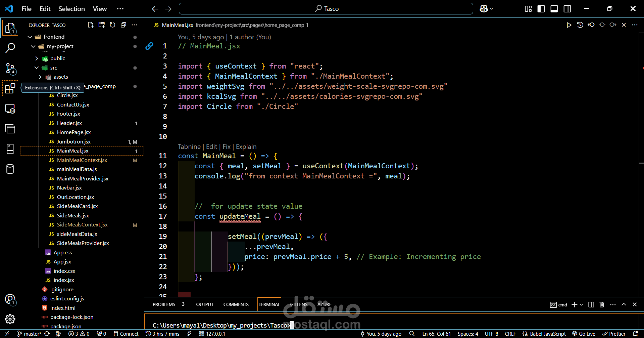The height and width of the screenshot is (338, 644).
Task: Go back with the left arrow
Action: (x=155, y=9)
